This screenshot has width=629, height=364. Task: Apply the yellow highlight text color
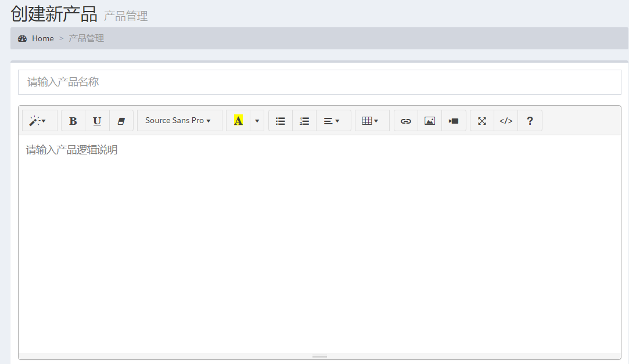click(238, 121)
